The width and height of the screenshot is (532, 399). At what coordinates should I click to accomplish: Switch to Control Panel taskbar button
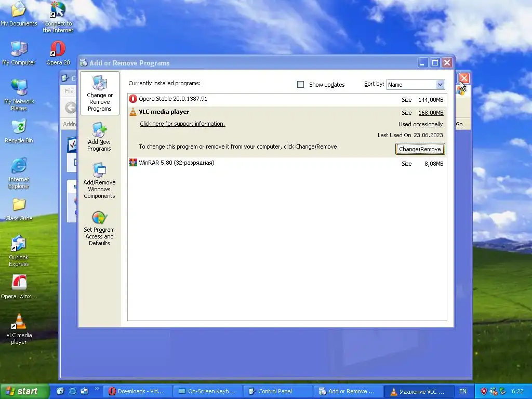[277, 391]
